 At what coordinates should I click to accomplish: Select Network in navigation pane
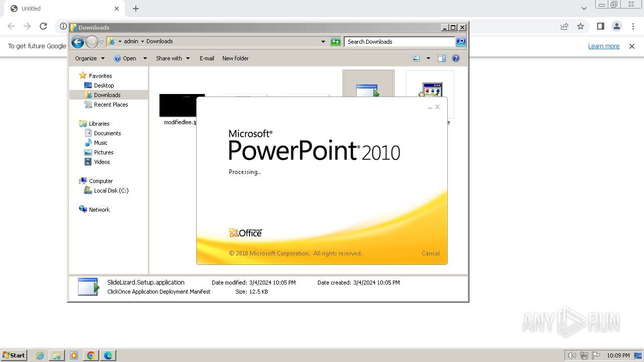99,210
